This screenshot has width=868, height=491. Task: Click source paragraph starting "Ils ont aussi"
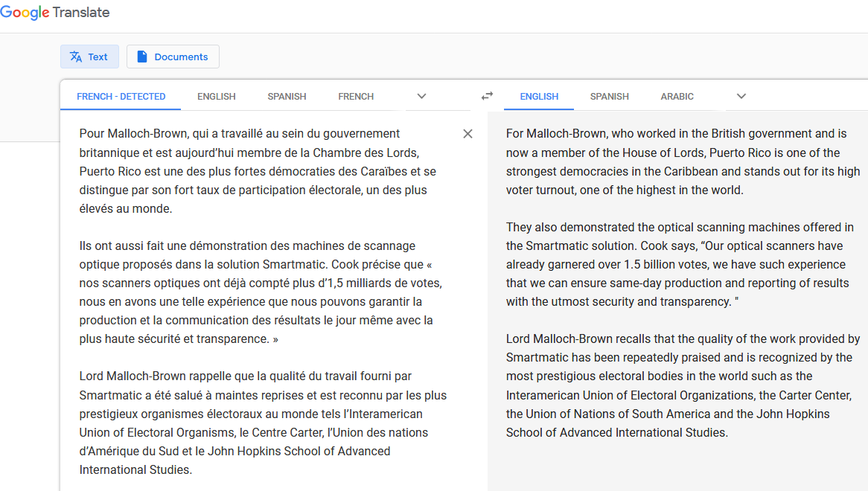pos(257,292)
